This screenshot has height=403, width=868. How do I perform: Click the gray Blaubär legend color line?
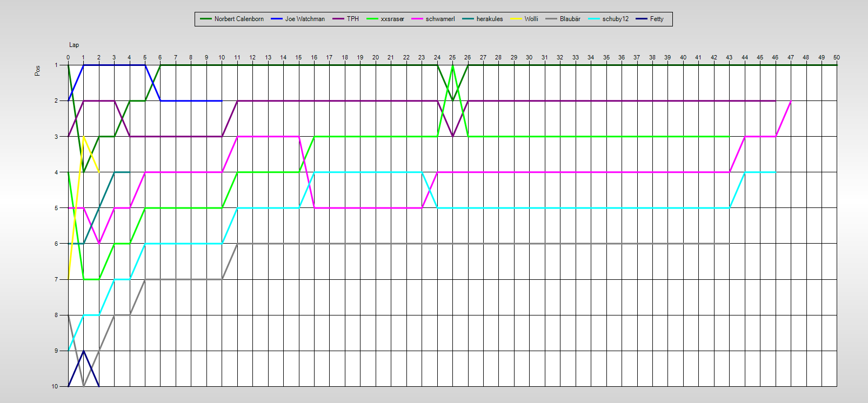pos(552,19)
